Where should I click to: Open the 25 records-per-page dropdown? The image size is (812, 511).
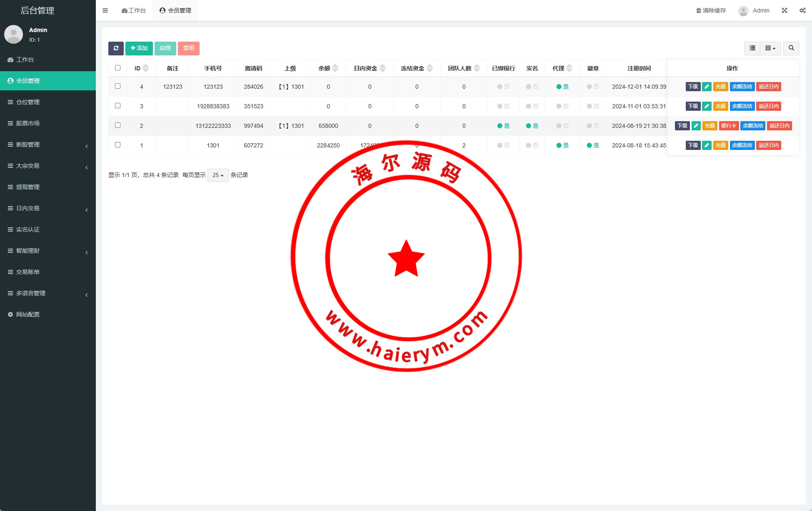pyautogui.click(x=218, y=175)
